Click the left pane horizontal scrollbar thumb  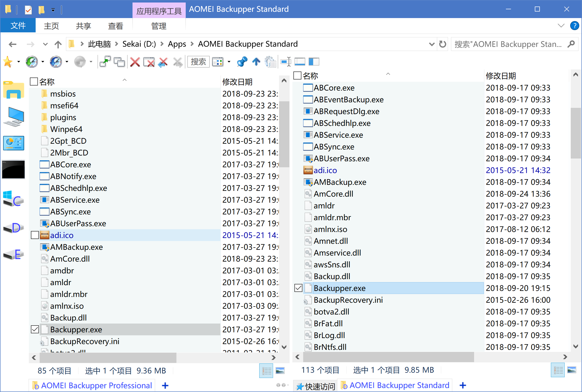(x=108, y=357)
